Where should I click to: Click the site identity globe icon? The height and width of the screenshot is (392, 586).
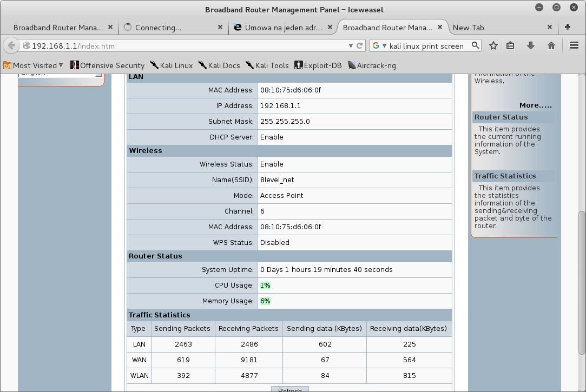click(26, 45)
